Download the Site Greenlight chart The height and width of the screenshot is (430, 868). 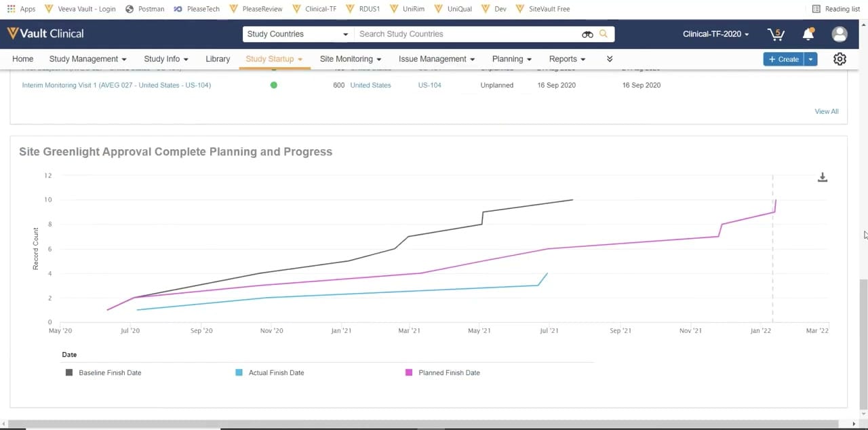point(823,178)
